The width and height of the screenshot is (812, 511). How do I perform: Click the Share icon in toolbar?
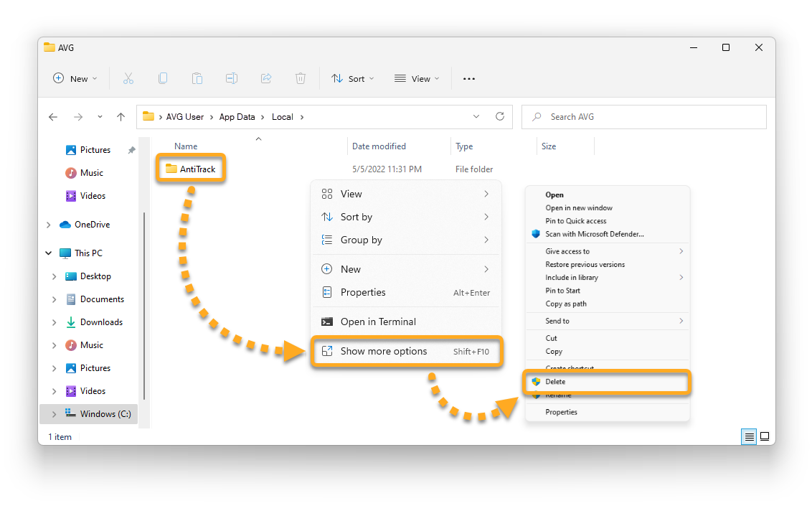pos(266,79)
